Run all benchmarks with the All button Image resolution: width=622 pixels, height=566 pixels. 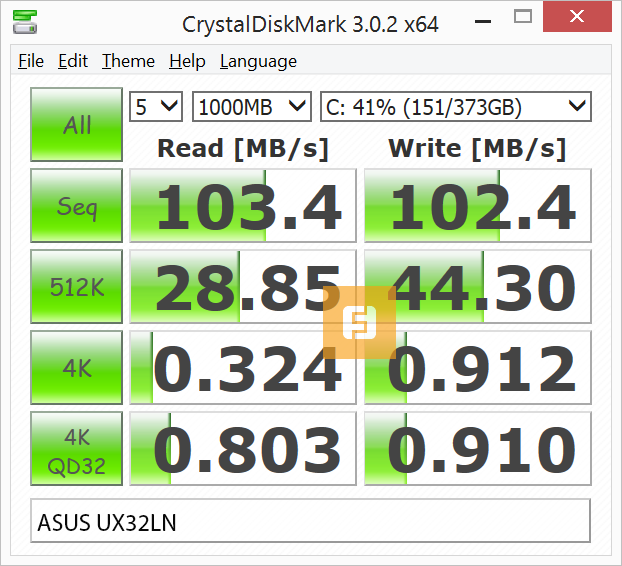(77, 125)
